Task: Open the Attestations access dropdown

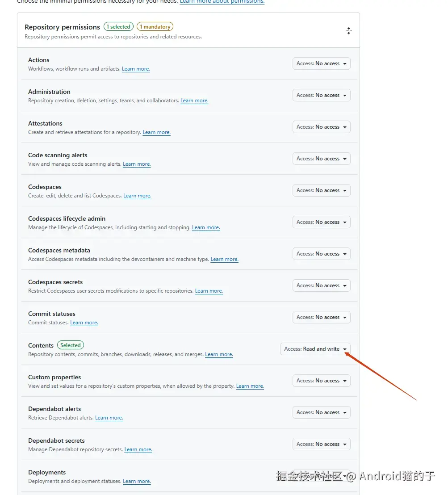Action: point(321,127)
